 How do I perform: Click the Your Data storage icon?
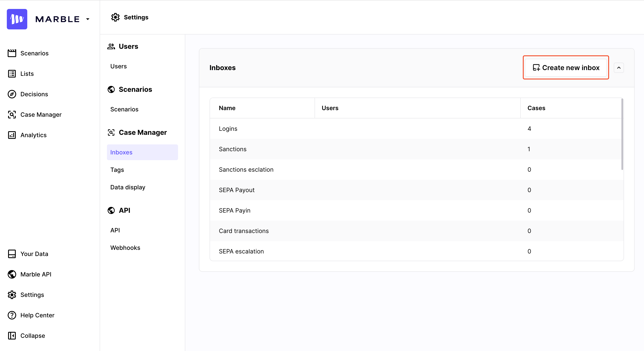click(x=12, y=254)
